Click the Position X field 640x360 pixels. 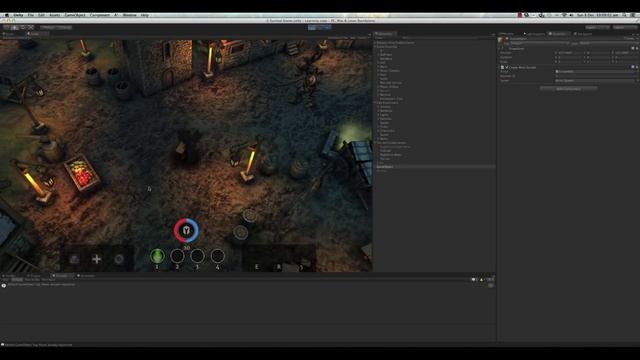(x=571, y=53)
